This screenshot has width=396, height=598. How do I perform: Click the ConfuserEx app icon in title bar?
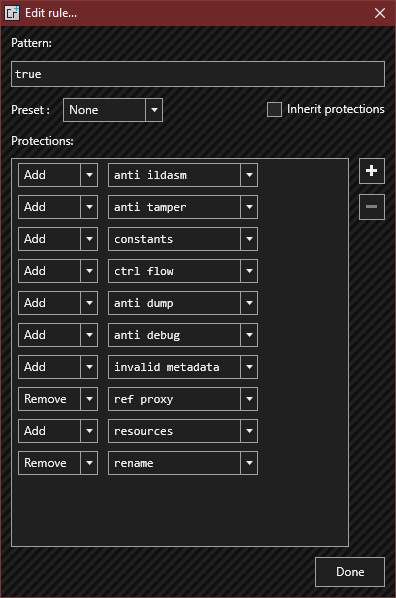12,13
